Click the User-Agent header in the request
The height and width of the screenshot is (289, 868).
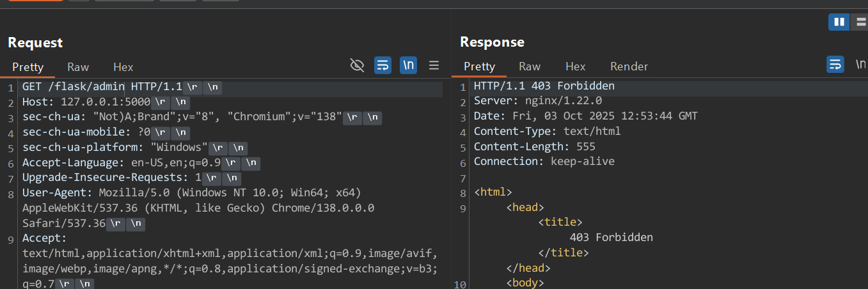[51, 193]
